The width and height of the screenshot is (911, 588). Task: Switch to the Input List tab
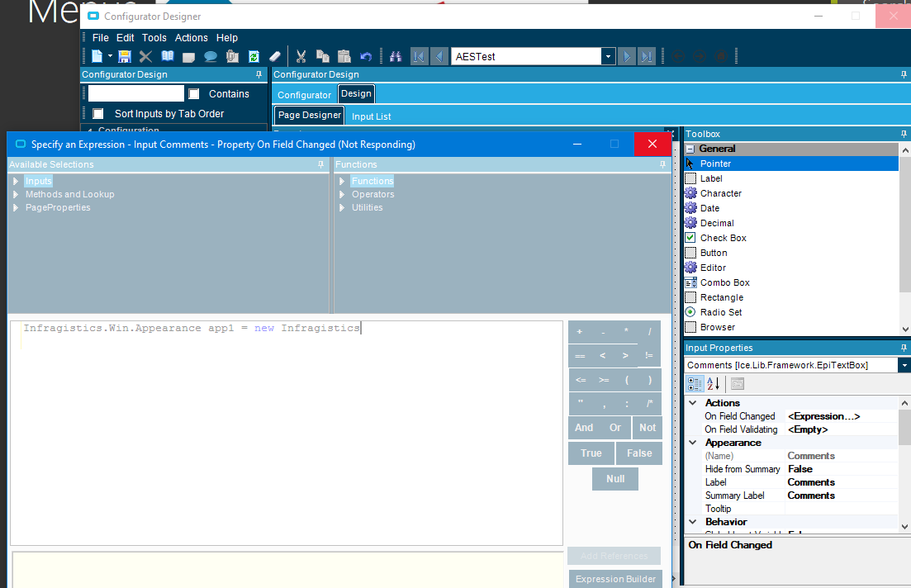point(372,116)
